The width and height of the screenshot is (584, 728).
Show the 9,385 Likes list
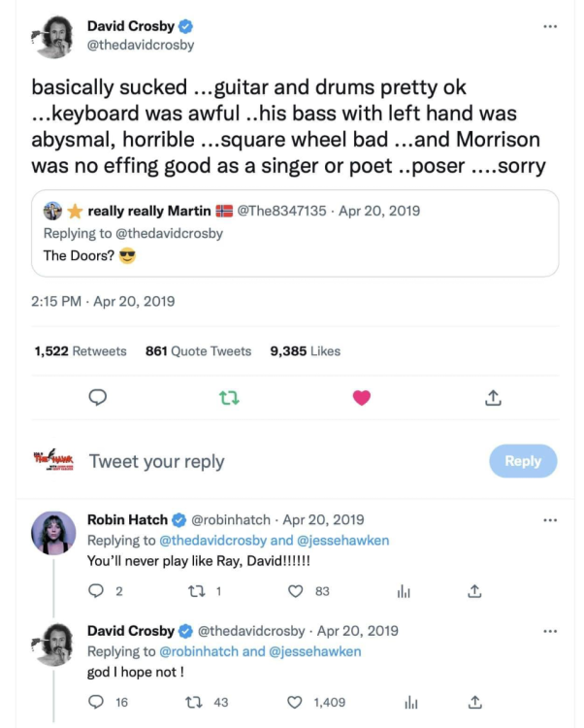[305, 351]
